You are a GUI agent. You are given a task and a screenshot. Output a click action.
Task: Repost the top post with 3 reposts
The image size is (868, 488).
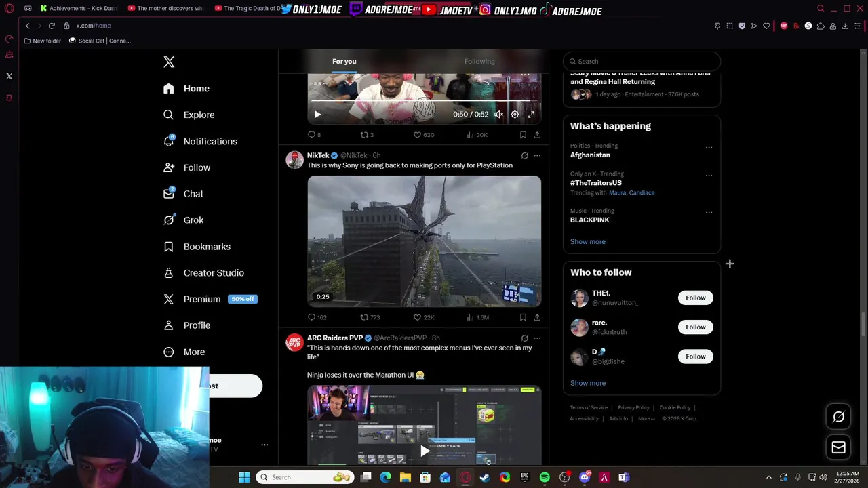point(367,135)
